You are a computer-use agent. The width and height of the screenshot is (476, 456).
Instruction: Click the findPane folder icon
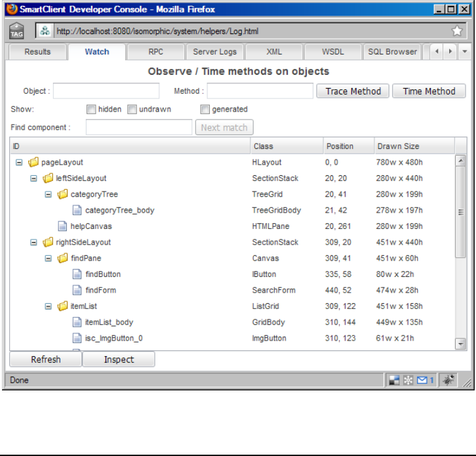62,259
